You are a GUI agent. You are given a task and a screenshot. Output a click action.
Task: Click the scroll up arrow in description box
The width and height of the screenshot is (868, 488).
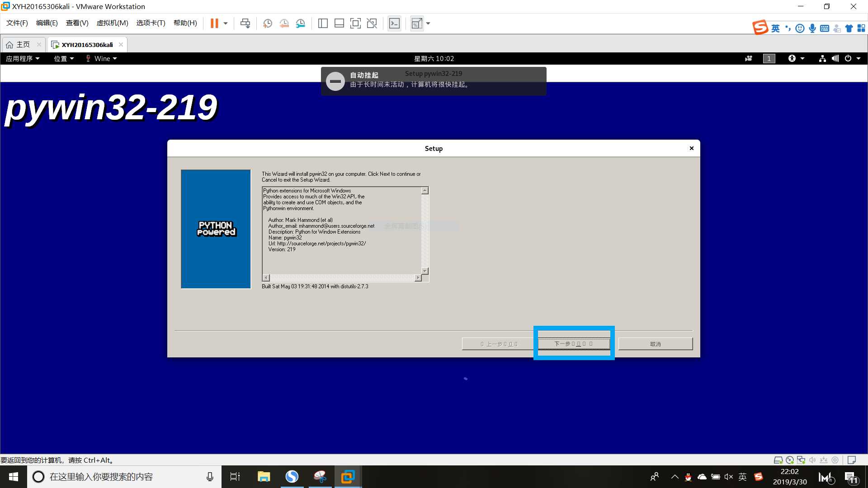coord(425,191)
